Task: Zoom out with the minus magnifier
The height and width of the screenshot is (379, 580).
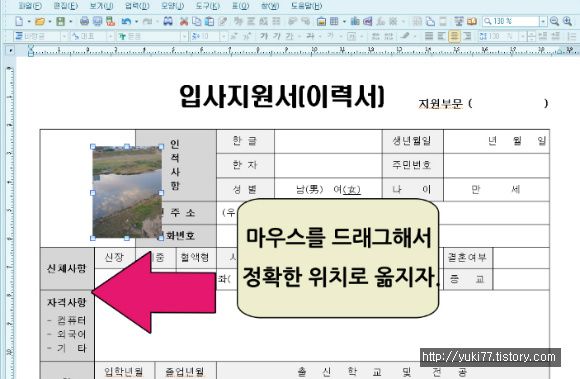Action: click(554, 21)
